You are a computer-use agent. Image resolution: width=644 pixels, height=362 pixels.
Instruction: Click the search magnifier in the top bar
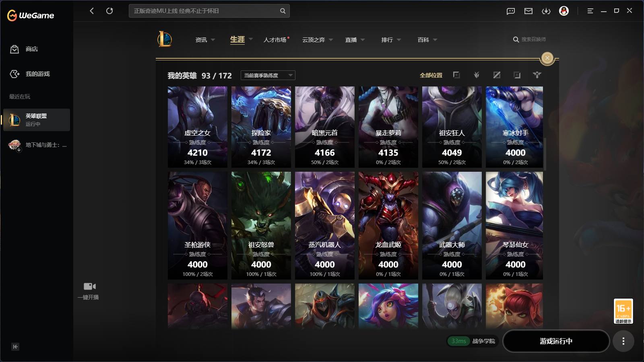tap(283, 11)
